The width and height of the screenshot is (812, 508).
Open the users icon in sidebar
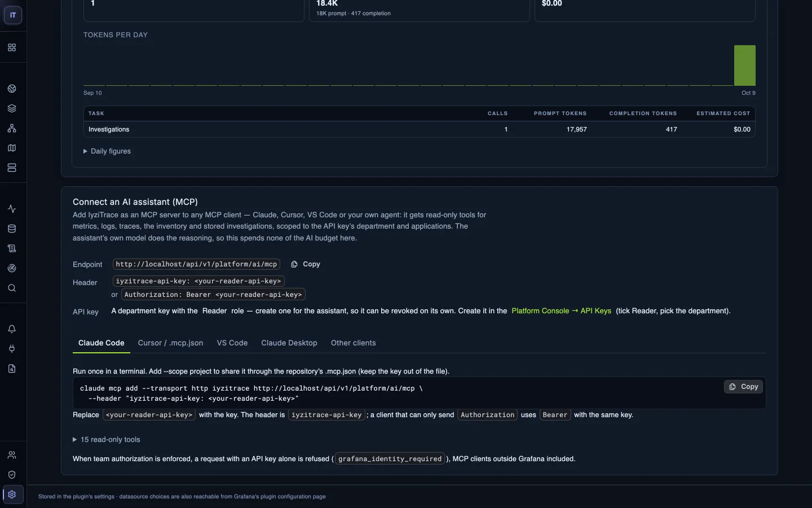coord(12,455)
